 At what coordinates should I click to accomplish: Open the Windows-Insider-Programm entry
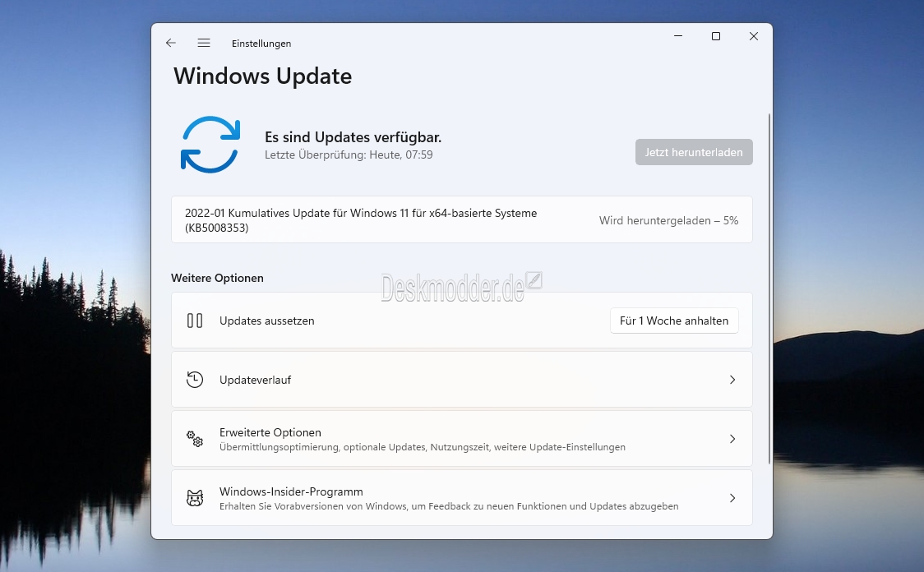pos(461,498)
